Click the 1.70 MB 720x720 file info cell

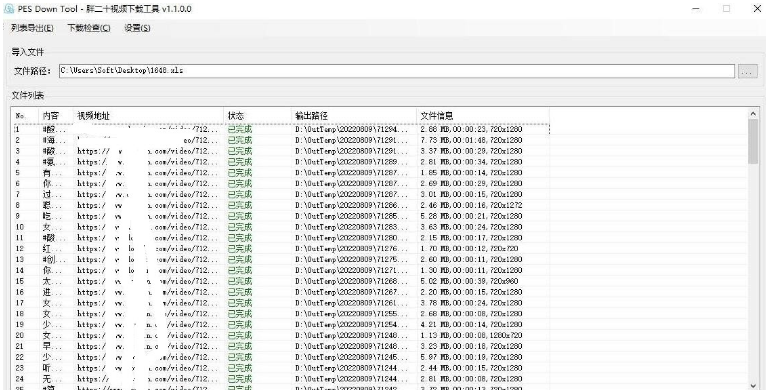pos(469,248)
